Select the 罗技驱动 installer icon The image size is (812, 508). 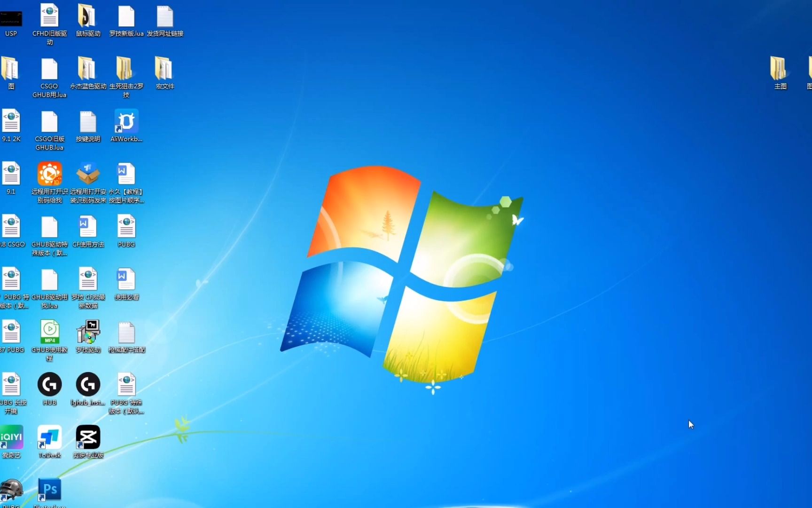pos(88,332)
